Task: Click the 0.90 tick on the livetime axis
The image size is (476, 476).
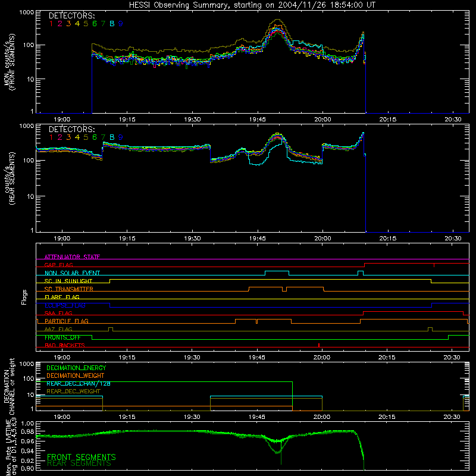Action: [27, 469]
